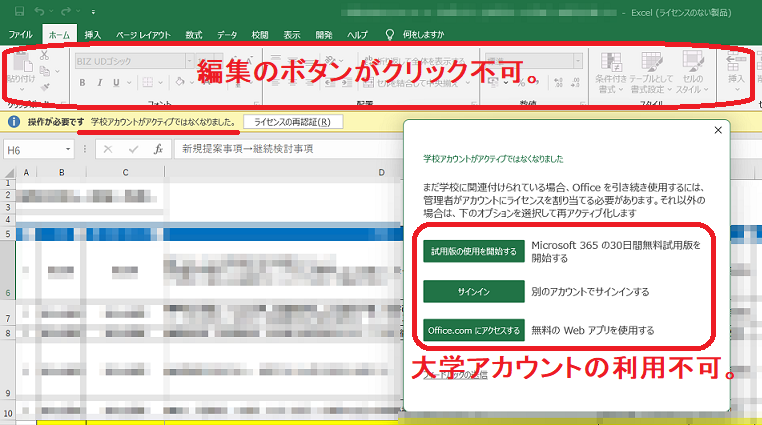Viewport: 762px width, 425px height.
Task: Select row 5 header
Action: (8, 234)
